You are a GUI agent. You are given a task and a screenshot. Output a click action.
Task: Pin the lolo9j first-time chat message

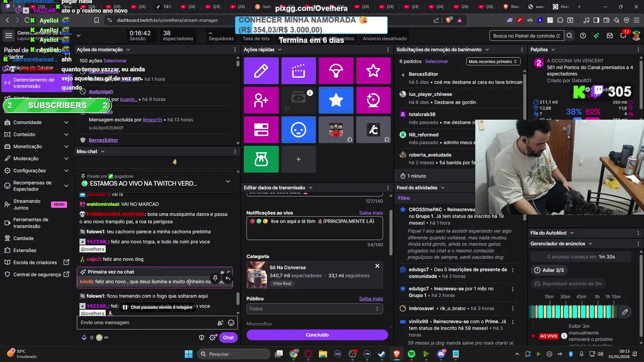215,278
